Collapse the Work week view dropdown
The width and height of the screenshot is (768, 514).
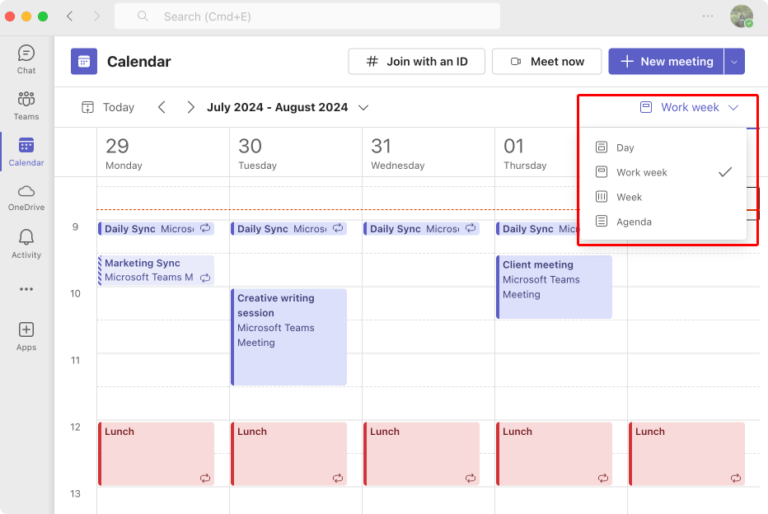click(689, 107)
